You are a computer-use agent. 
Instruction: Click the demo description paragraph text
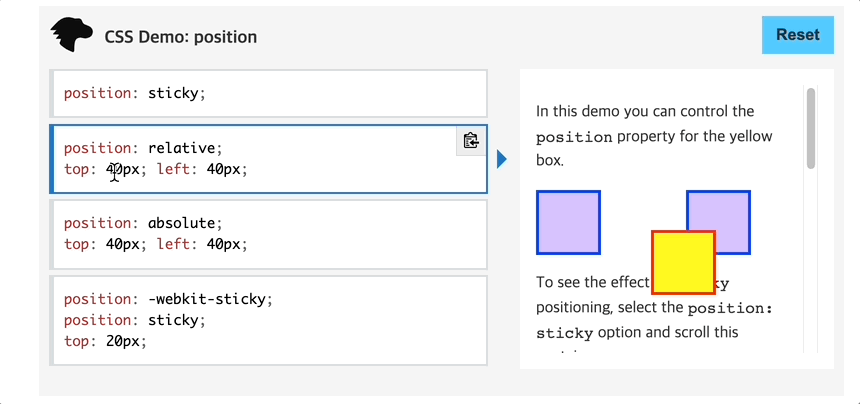point(654,136)
